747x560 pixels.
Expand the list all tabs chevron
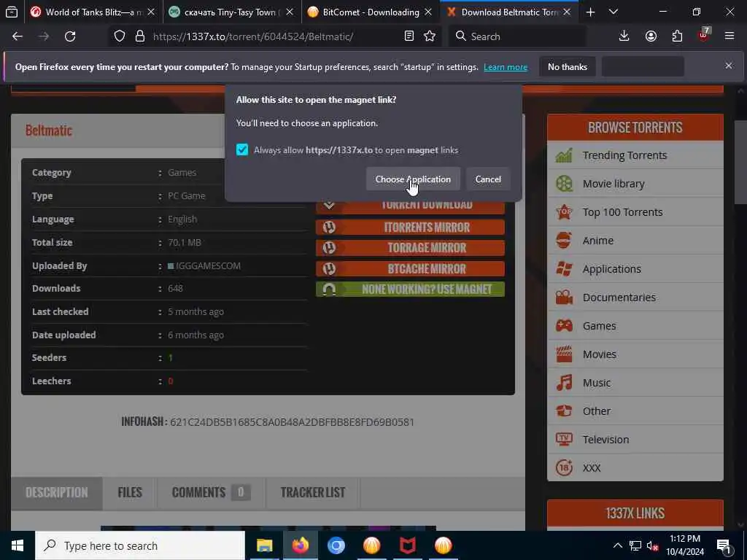pos(614,12)
